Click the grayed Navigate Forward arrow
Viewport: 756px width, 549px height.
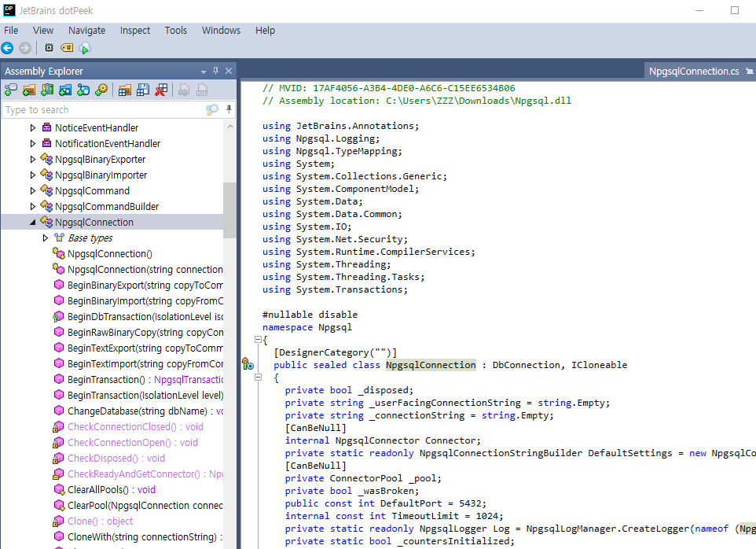pyautogui.click(x=25, y=48)
